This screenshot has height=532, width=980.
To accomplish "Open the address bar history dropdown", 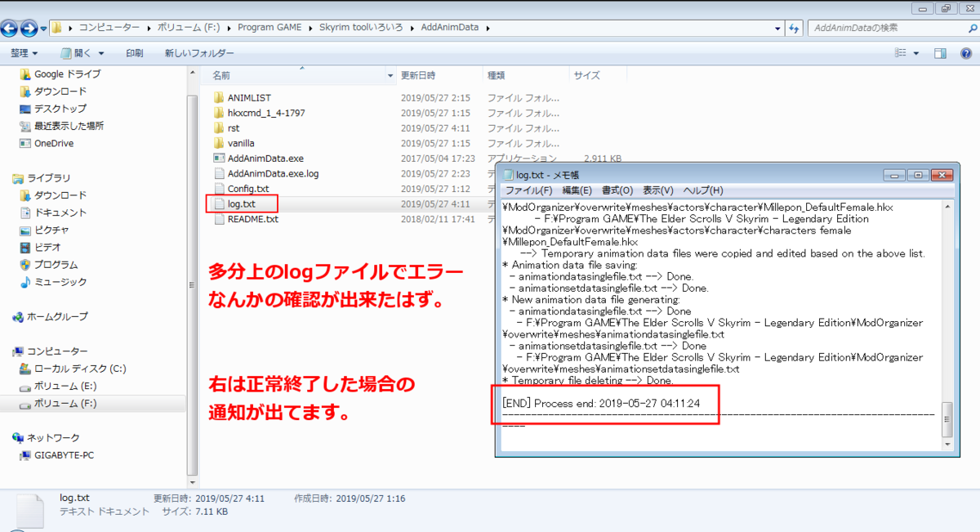I will click(777, 28).
